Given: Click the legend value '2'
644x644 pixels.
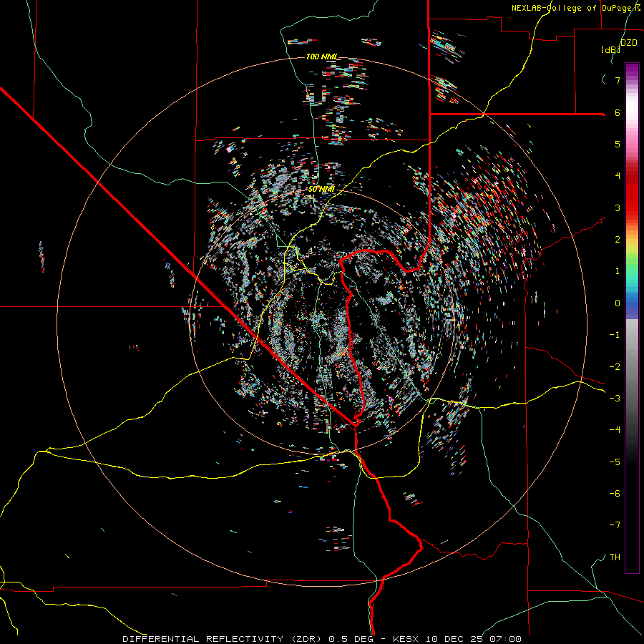Looking at the screenshot, I should pos(618,240).
